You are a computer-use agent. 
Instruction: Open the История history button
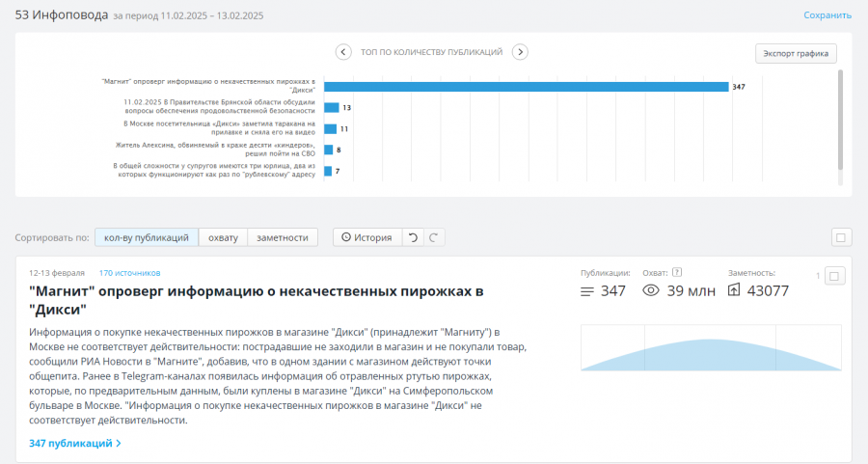tap(367, 237)
